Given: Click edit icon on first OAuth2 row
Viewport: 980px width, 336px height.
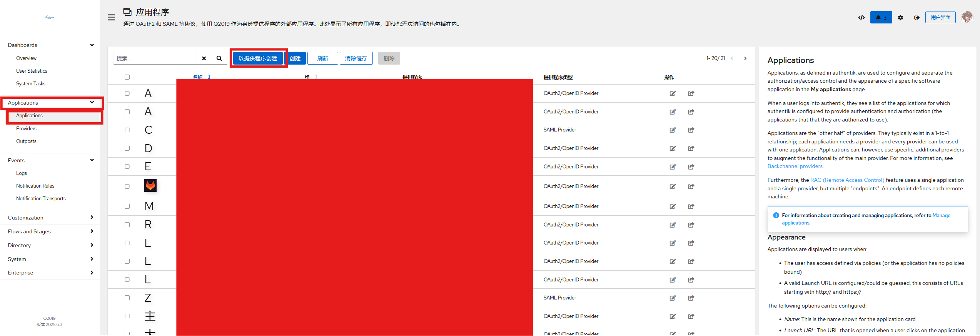Looking at the screenshot, I should (x=673, y=93).
